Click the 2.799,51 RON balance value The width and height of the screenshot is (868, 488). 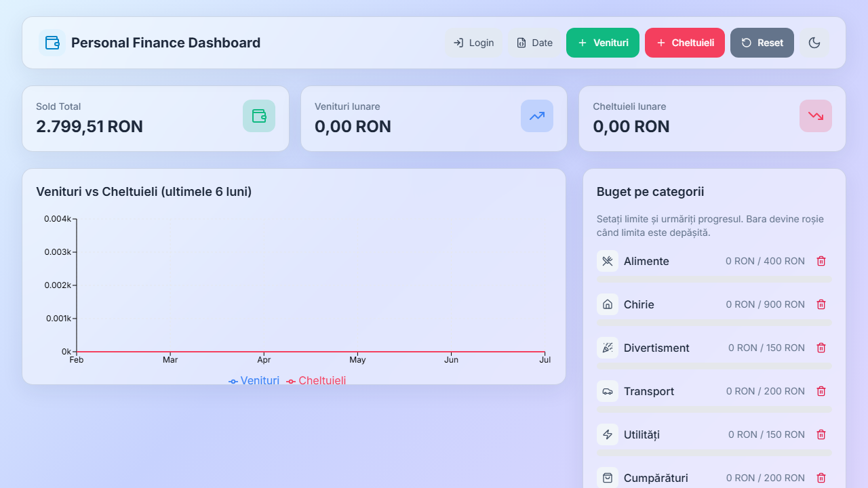click(x=90, y=127)
